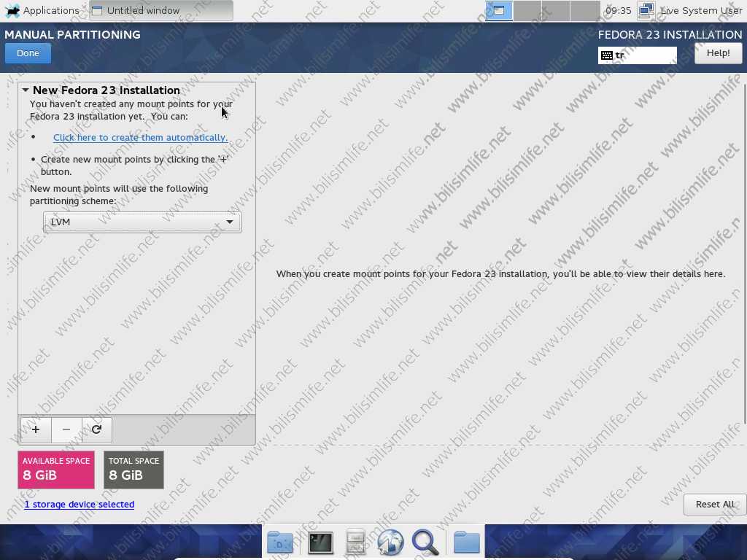Open the '1 storage device selected' link
This screenshot has height=560, width=747.
coord(79,505)
